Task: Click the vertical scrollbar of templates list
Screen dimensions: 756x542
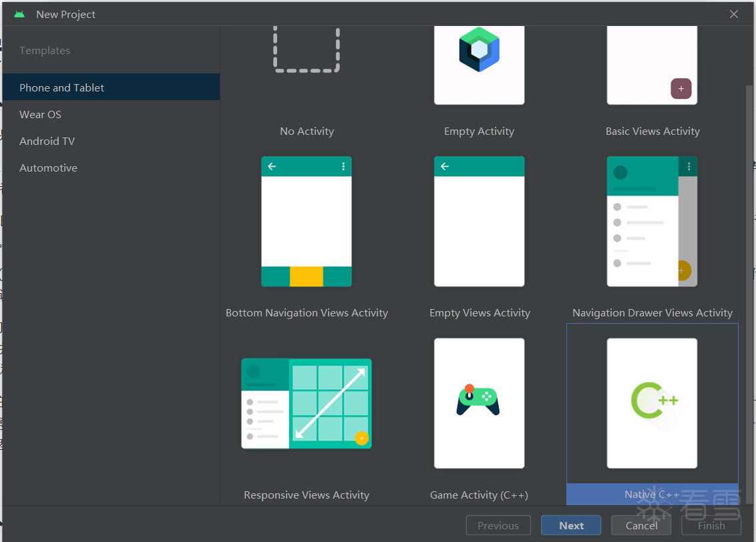Action: click(x=749, y=295)
